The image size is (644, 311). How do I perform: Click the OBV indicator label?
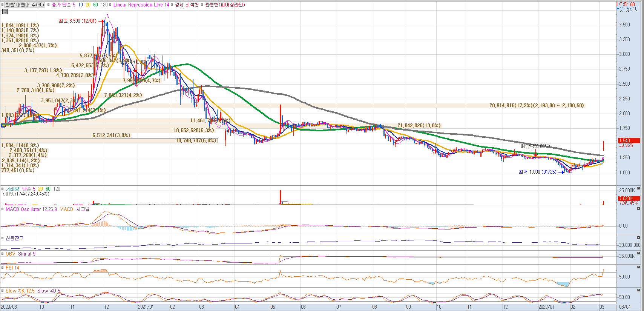point(11,254)
